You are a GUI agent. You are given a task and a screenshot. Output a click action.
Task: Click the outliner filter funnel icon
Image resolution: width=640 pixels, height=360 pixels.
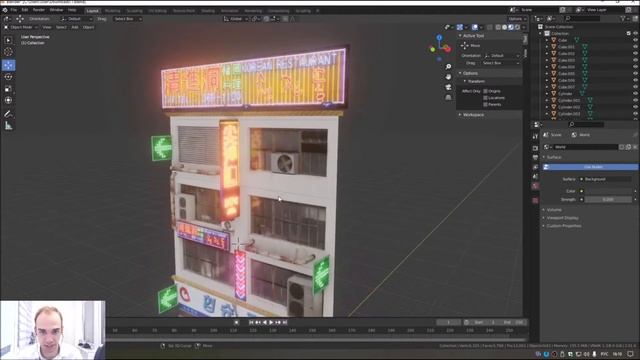point(623,18)
